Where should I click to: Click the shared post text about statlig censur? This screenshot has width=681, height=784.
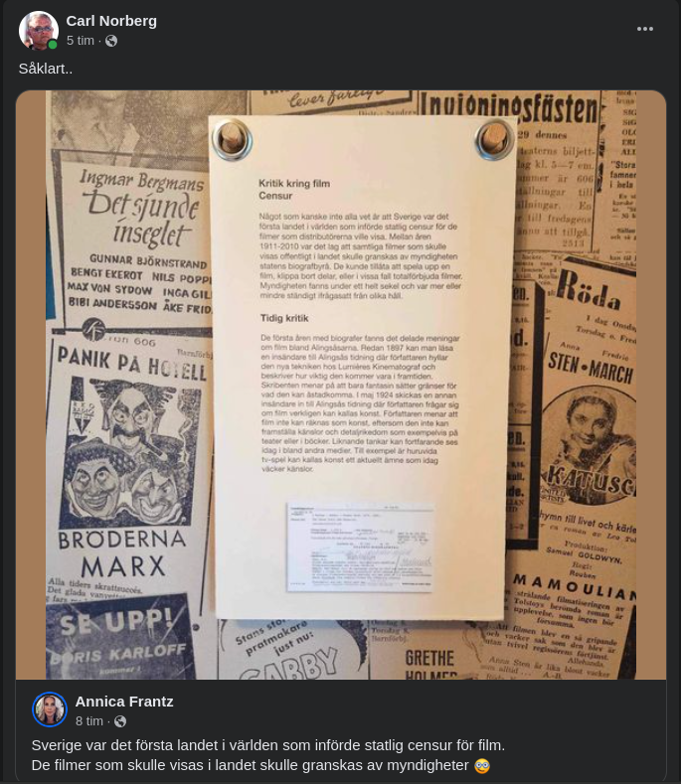click(268, 755)
